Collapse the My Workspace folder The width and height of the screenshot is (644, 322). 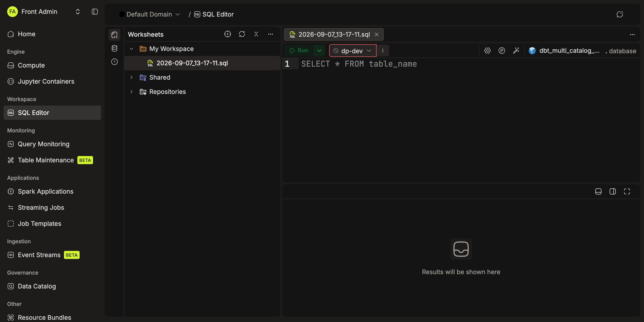pos(131,49)
